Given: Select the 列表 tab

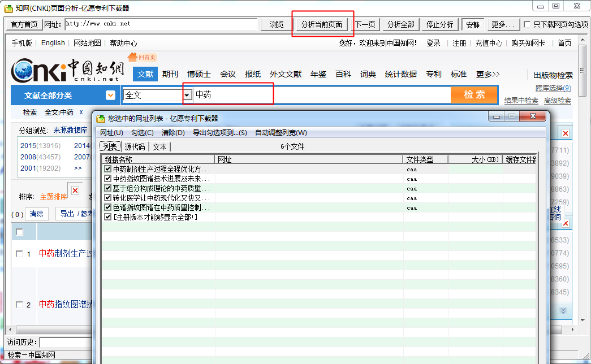Looking at the screenshot, I should [110, 146].
